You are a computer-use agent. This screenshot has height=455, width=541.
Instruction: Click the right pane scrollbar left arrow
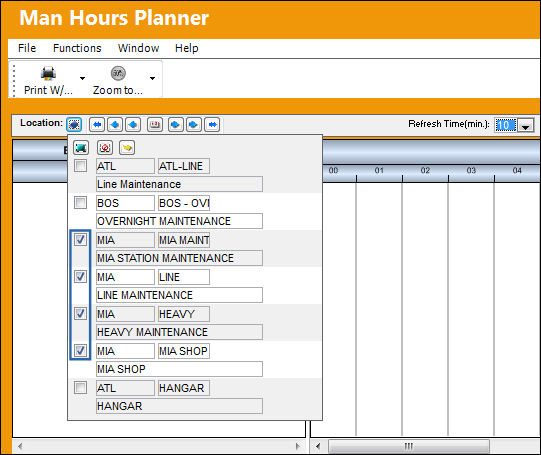pyautogui.click(x=318, y=446)
